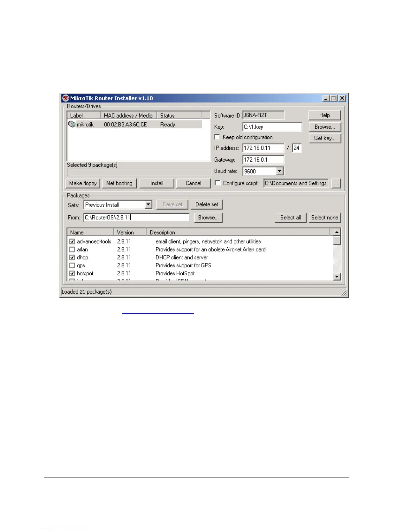Select the mikrotik router drive icon

(72, 124)
